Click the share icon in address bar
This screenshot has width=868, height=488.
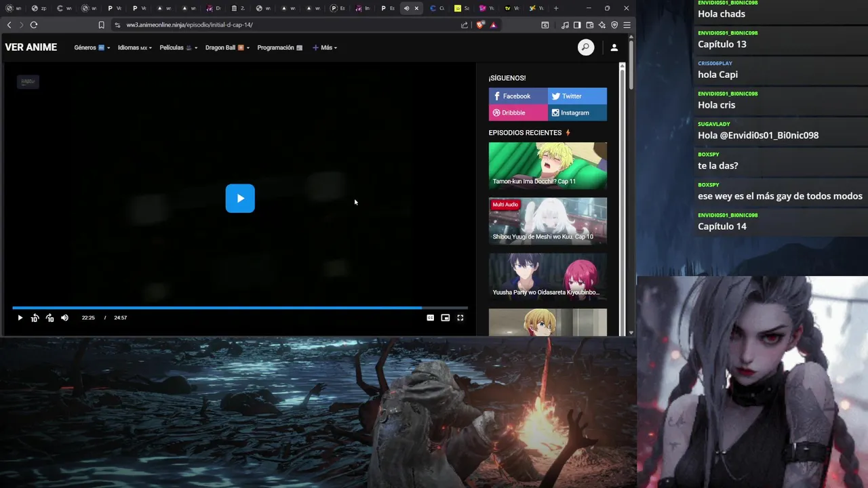[x=465, y=25]
